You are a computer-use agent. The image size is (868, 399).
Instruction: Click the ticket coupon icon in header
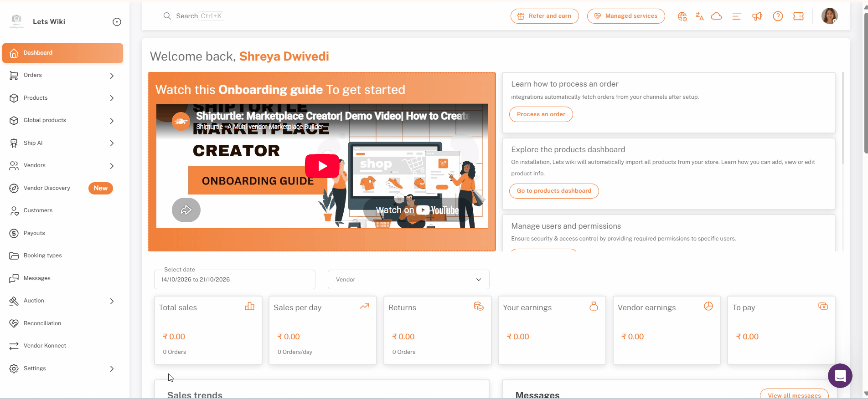coord(798,16)
